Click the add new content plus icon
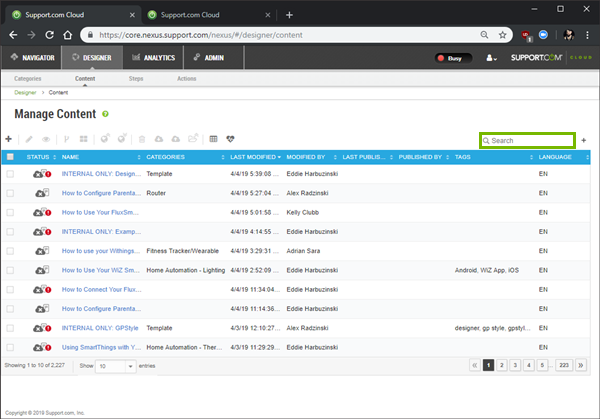Screen dimensions: 600x419 pyautogui.click(x=8, y=139)
